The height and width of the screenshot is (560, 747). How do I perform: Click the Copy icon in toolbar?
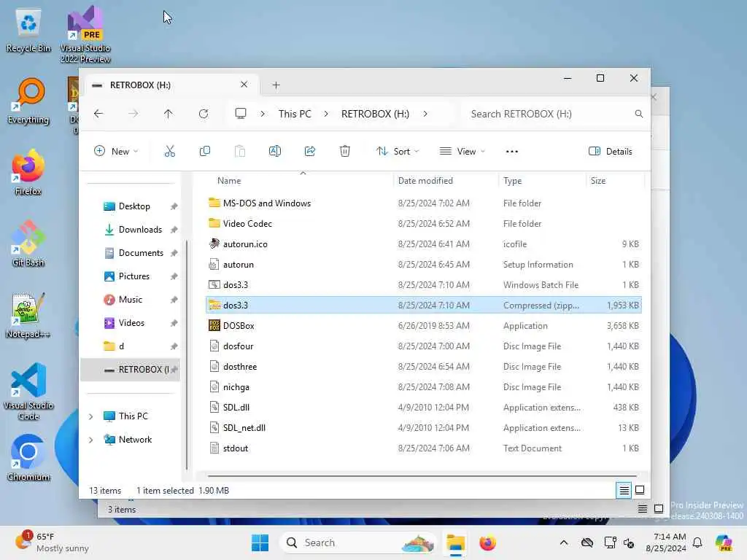click(x=205, y=152)
